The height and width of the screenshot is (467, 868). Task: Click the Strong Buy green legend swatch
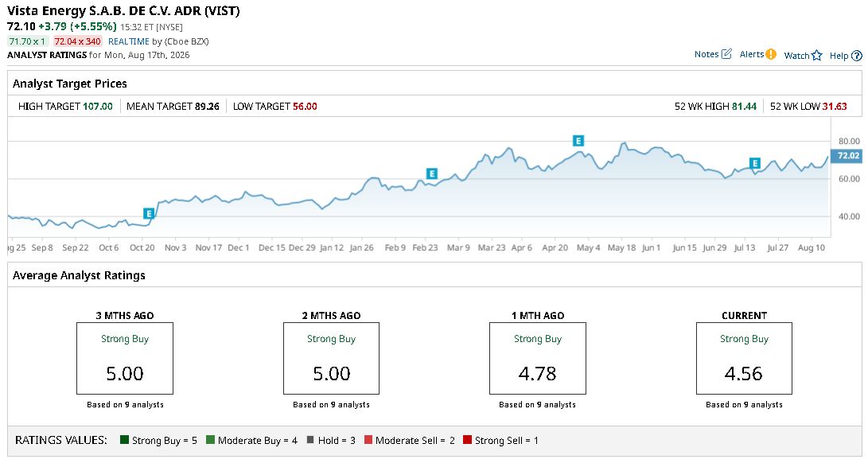(124, 440)
